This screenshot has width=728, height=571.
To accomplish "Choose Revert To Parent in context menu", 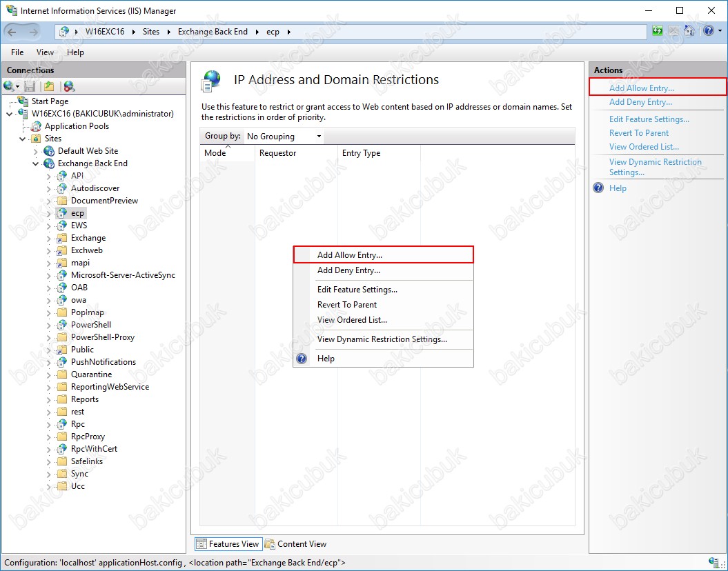I will point(383,305).
